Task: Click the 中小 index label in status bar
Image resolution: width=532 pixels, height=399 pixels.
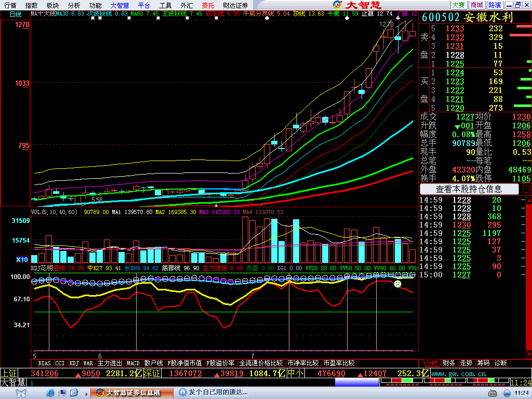Action: tap(296, 374)
